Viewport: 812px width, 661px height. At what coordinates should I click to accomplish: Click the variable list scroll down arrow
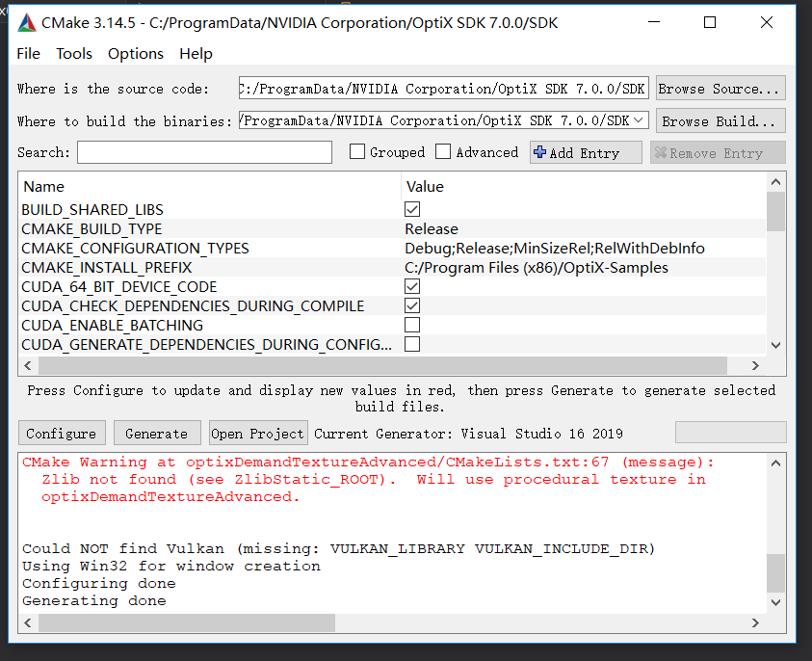775,345
